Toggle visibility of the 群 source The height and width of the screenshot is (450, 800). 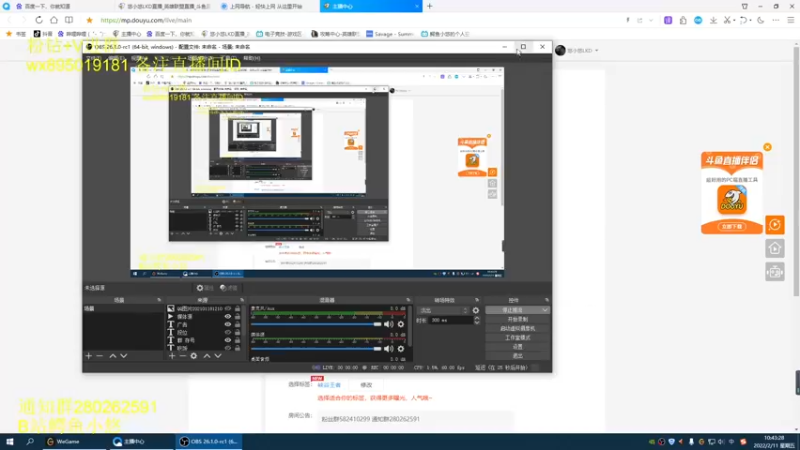[x=228, y=340]
